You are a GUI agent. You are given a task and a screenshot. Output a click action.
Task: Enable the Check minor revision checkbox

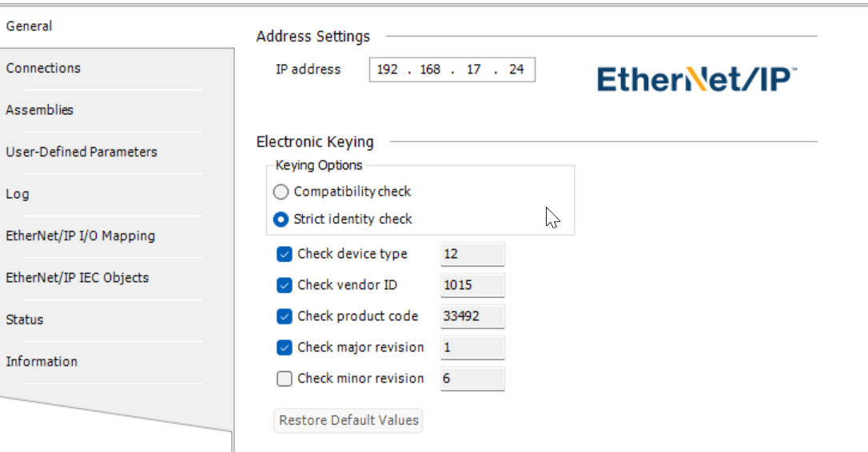click(x=285, y=379)
